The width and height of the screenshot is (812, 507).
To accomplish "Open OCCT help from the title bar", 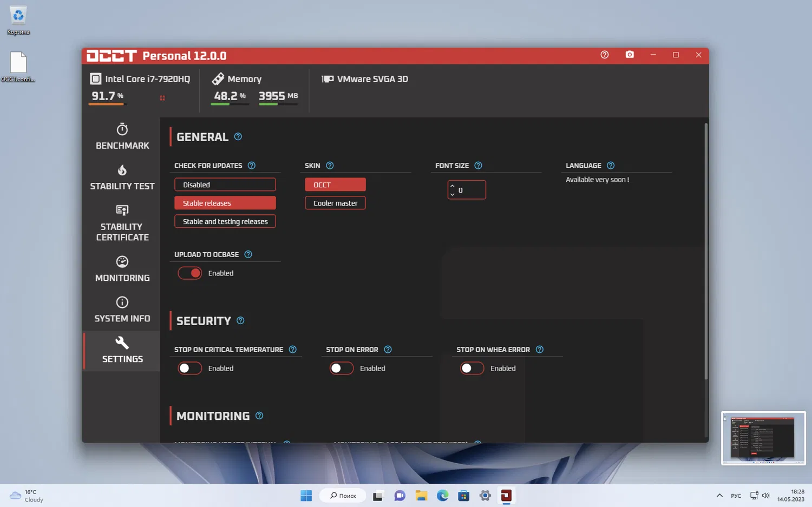I will (x=605, y=55).
